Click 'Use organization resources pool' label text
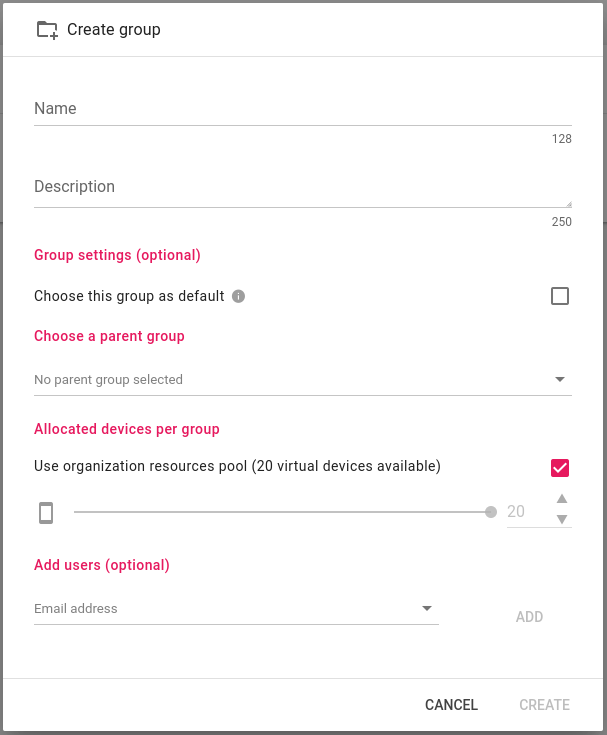 (237, 466)
